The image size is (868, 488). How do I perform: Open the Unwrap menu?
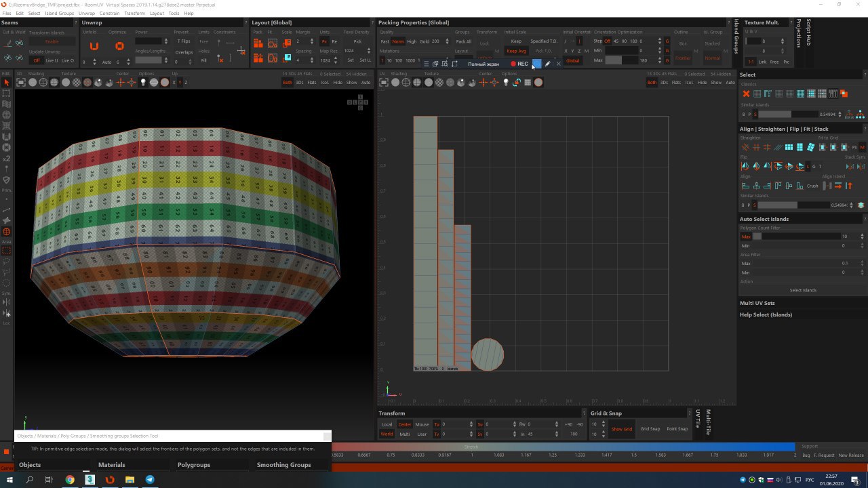(x=87, y=13)
